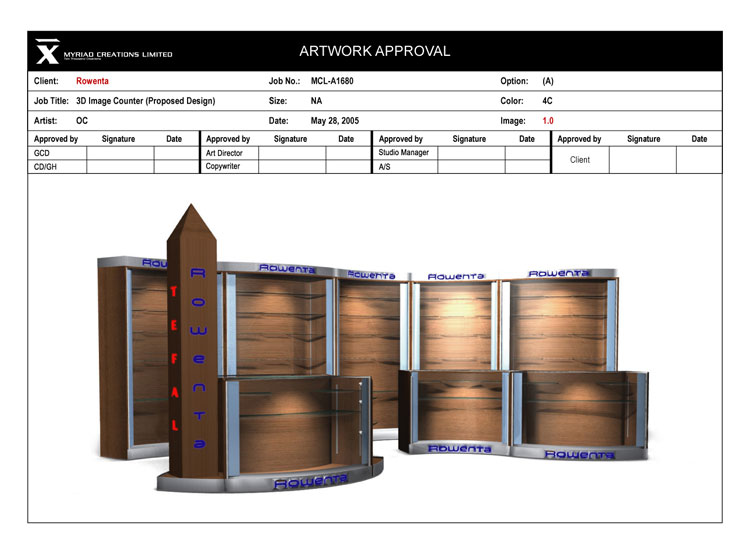The height and width of the screenshot is (553, 750).
Task: Click the pointed top of wooden tower
Action: [x=191, y=221]
